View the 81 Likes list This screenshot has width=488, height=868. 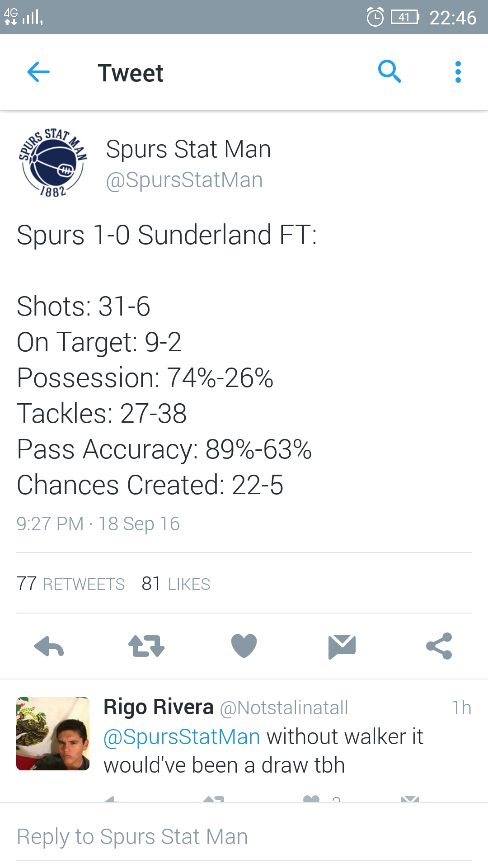click(x=176, y=584)
